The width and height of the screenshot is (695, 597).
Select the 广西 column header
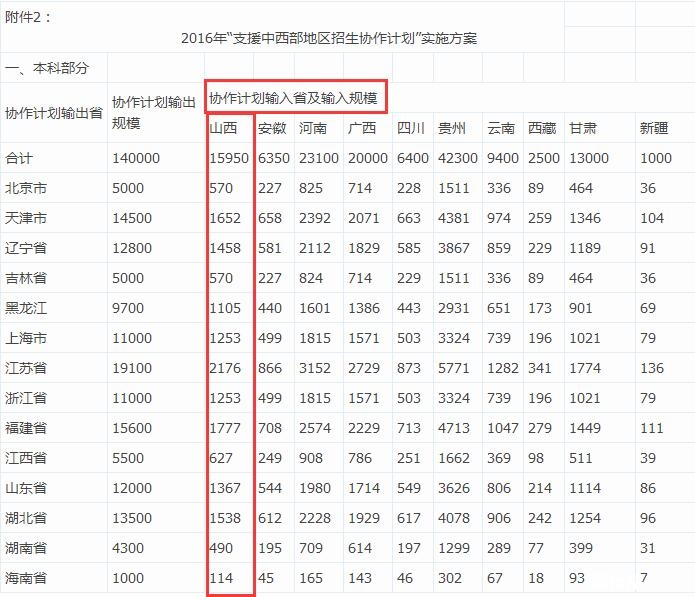362,129
